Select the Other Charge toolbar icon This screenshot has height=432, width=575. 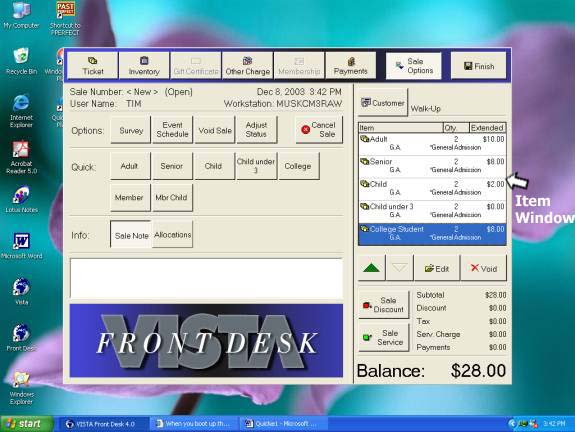tap(248, 61)
